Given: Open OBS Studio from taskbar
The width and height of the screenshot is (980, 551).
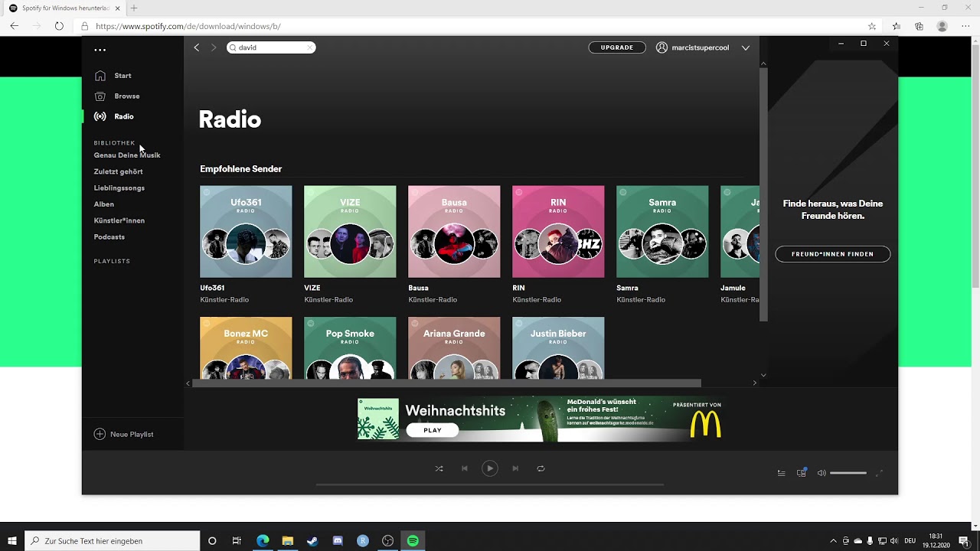Looking at the screenshot, I should (x=388, y=541).
